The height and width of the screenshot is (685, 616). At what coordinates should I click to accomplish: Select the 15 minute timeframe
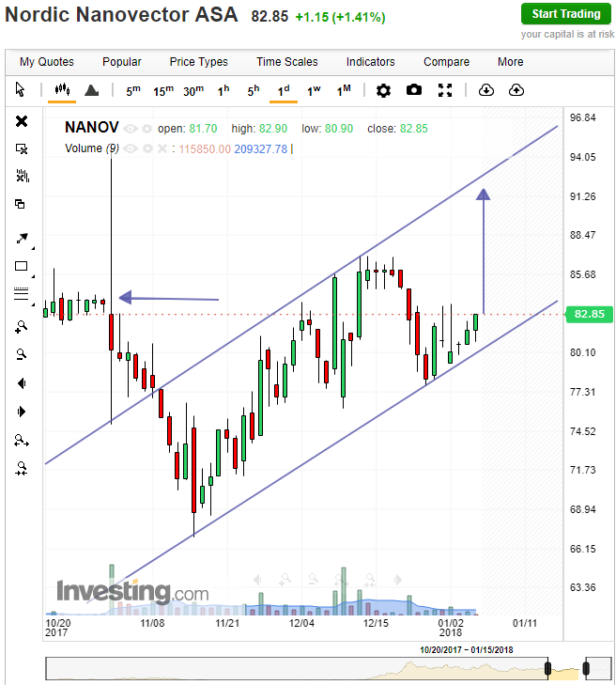coord(163,91)
